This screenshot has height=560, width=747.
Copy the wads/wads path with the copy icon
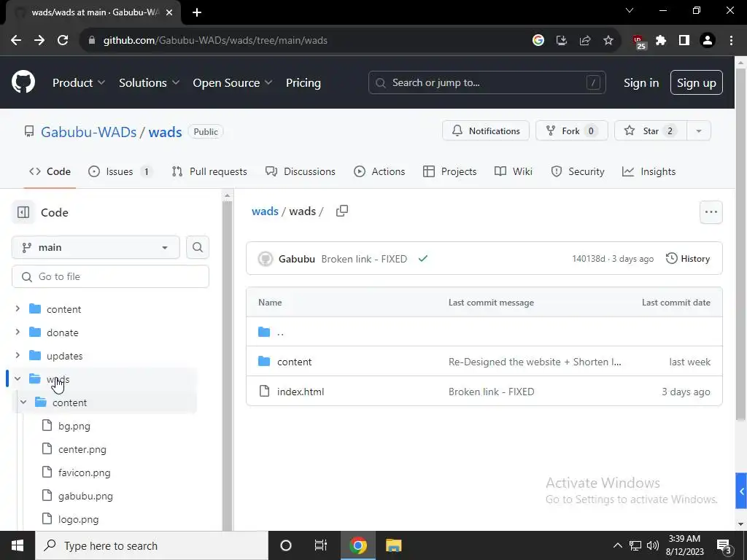pos(342,211)
